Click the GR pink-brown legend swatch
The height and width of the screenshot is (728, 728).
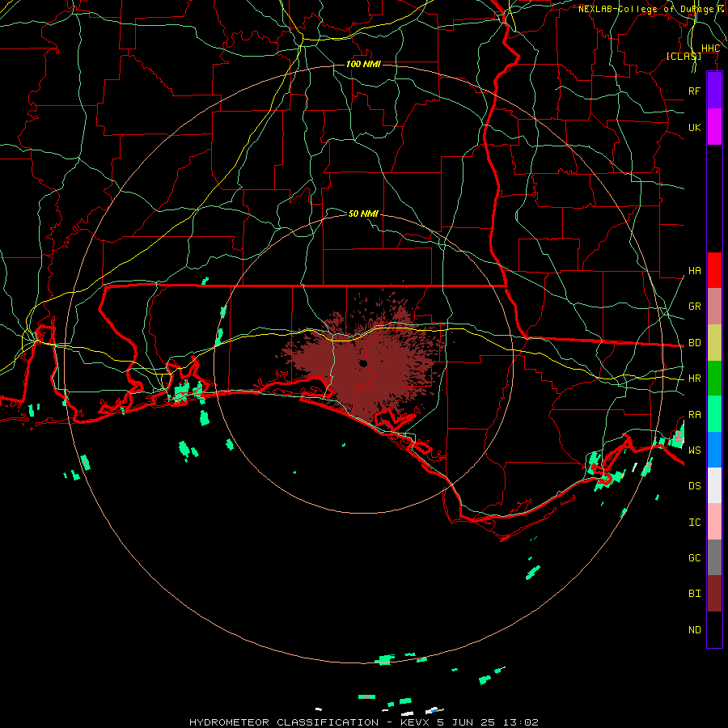pyautogui.click(x=714, y=307)
